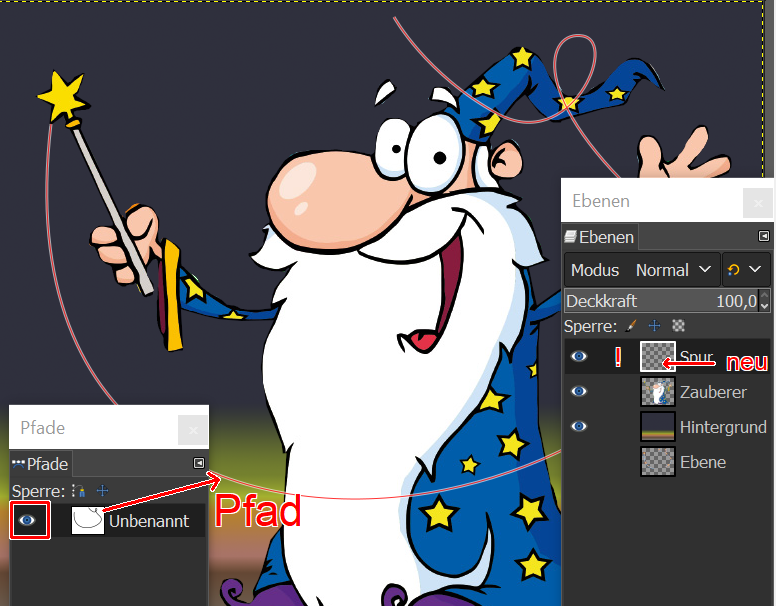Select the Ebene layer thumbnail
The width and height of the screenshot is (776, 606).
(x=657, y=462)
